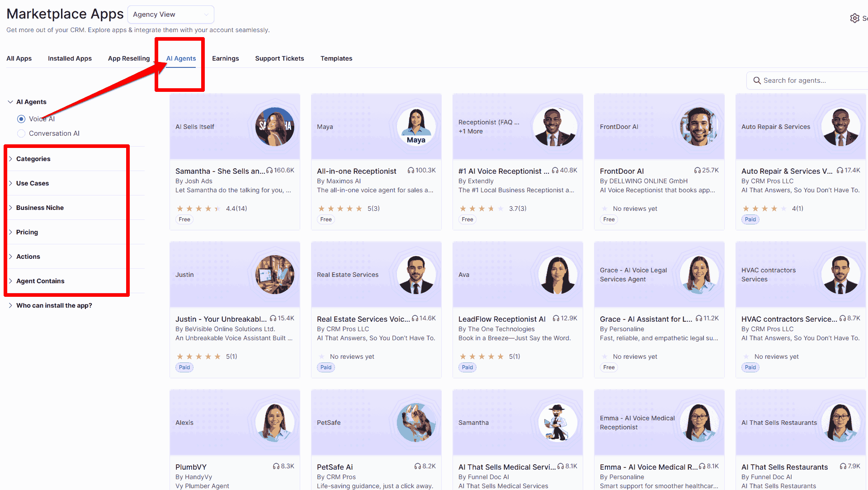This screenshot has width=868, height=490.
Task: Click headphone icon on Auto Repair card
Action: (840, 171)
